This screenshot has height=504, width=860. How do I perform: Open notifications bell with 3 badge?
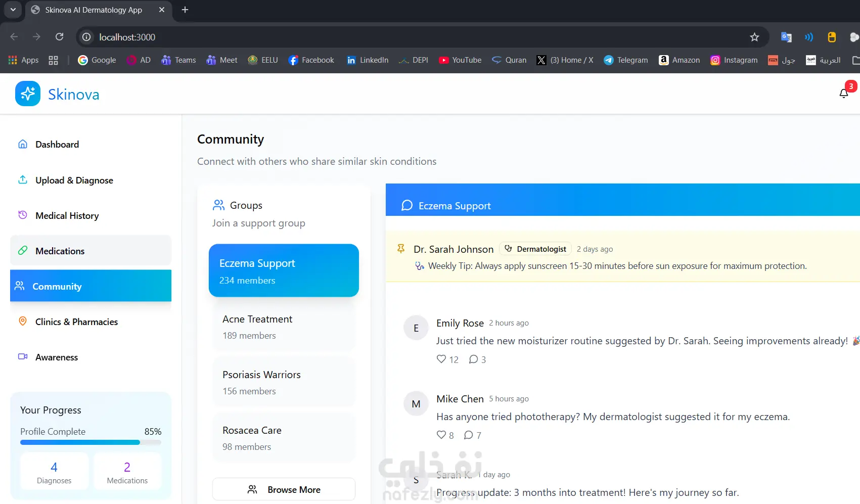(x=844, y=93)
